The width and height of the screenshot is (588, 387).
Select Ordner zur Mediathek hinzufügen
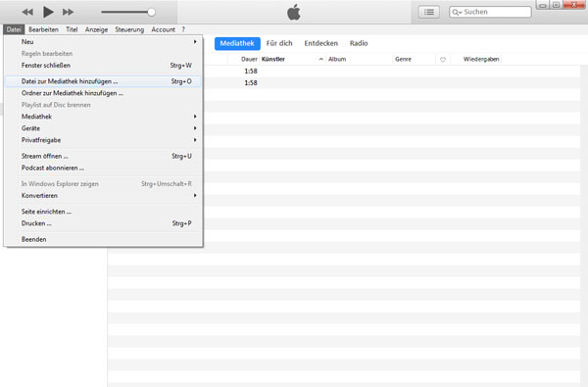coord(103,93)
